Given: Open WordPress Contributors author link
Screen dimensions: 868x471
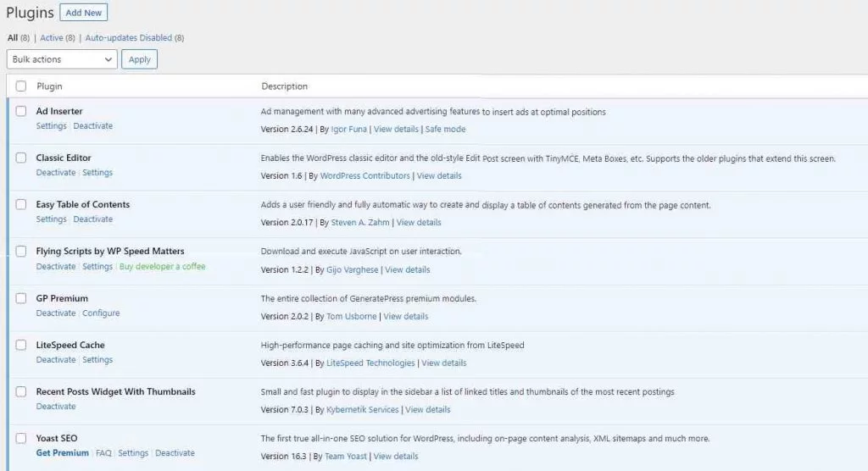Looking at the screenshot, I should pos(364,175).
